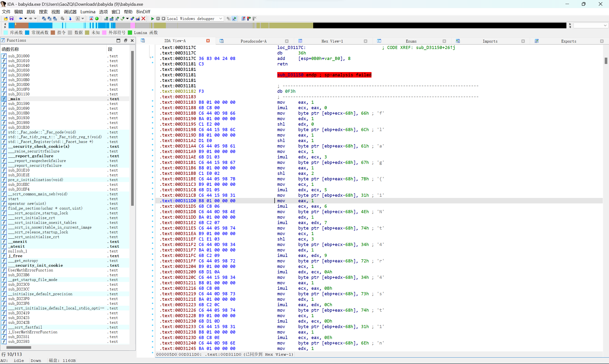Viewport: 609px width, 364px height.
Task: Sort by 段 column header
Action: (118, 49)
